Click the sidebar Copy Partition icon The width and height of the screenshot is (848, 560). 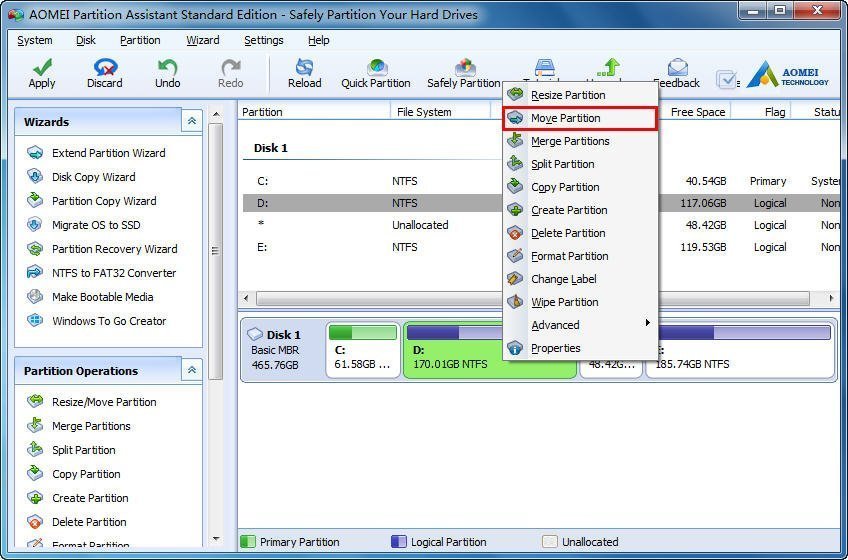[35, 472]
